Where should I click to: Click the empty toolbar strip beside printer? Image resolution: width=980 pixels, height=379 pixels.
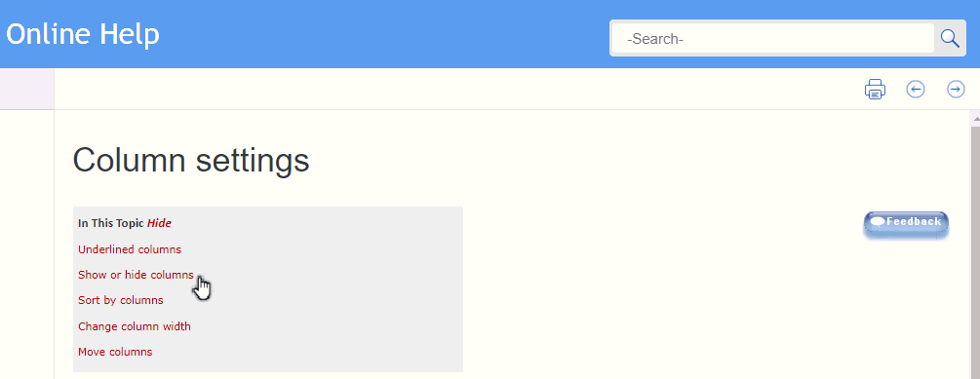pos(456,90)
